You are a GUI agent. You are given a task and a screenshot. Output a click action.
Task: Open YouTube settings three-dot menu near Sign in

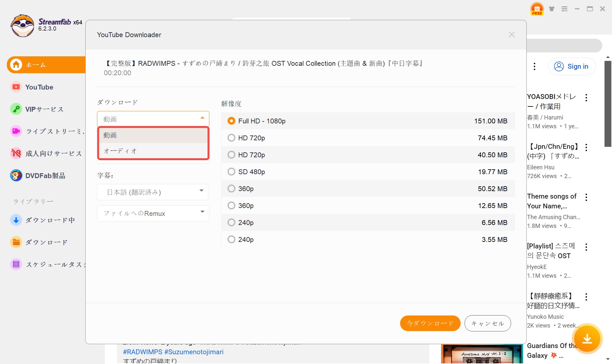tap(535, 66)
